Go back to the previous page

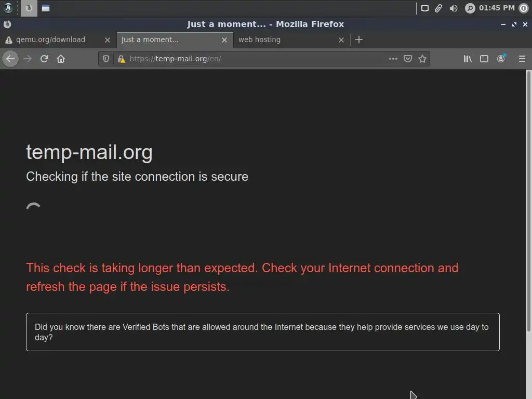click(10, 59)
